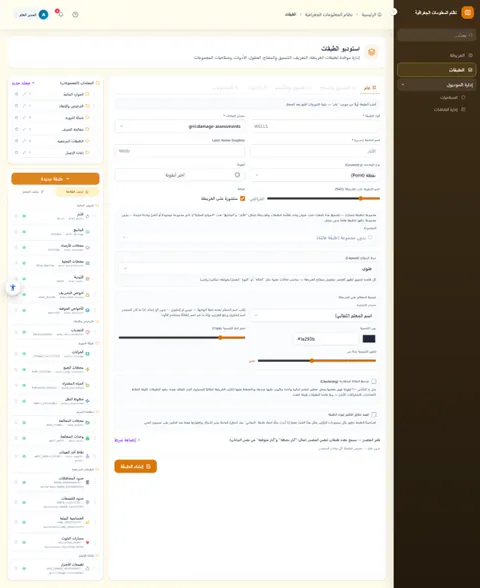The width and height of the screenshot is (480, 588).
Task: Open geometry type dropdown showing نقطة (Point)
Action: click(315, 175)
